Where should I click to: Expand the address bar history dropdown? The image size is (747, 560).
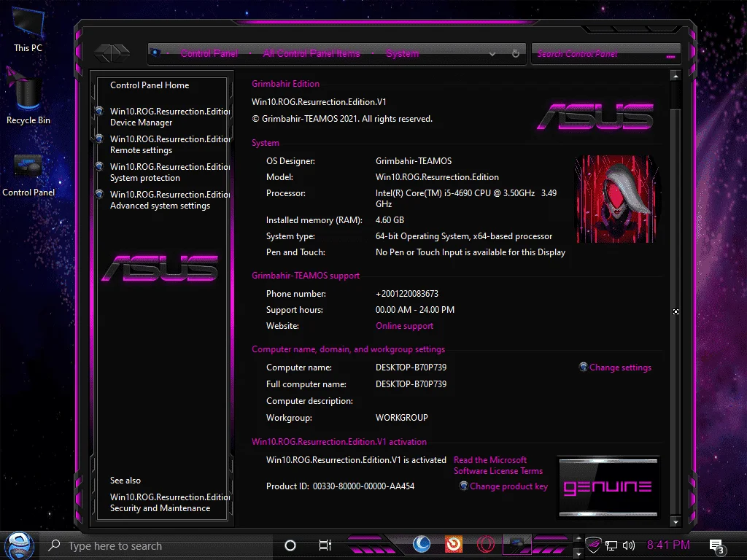[492, 54]
